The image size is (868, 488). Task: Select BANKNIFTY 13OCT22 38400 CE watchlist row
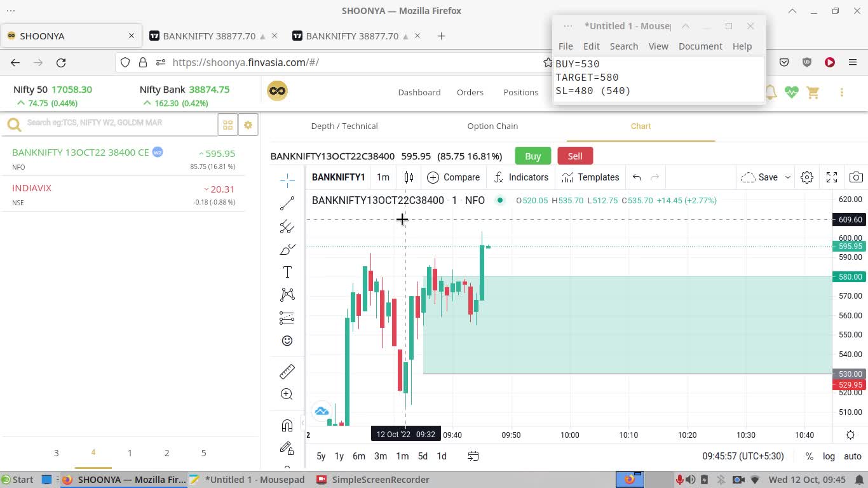[x=124, y=159]
